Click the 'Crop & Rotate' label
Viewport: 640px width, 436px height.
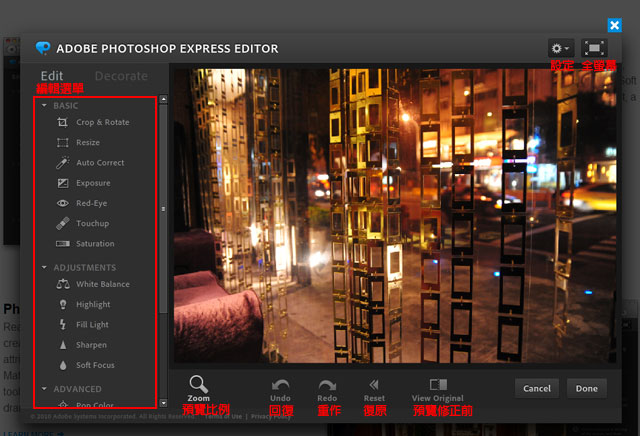[102, 122]
